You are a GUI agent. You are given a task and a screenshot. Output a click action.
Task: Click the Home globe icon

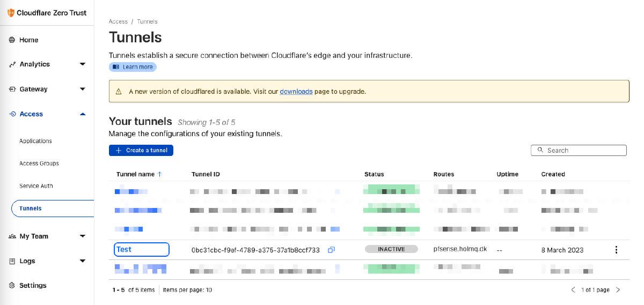tap(12, 40)
